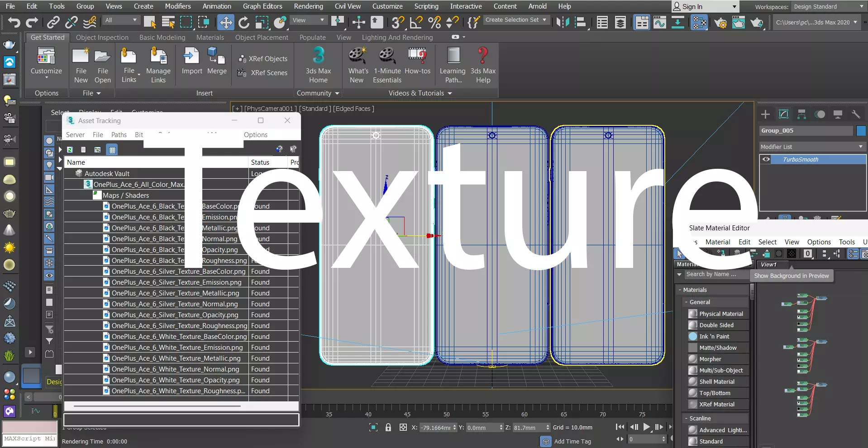Click Add Time Tag in status bar
Image resolution: width=868 pixels, height=448 pixels.
tap(572, 441)
